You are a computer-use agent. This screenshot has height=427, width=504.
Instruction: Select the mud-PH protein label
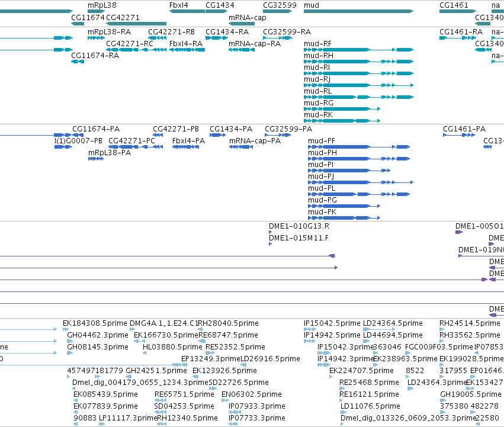(x=322, y=152)
